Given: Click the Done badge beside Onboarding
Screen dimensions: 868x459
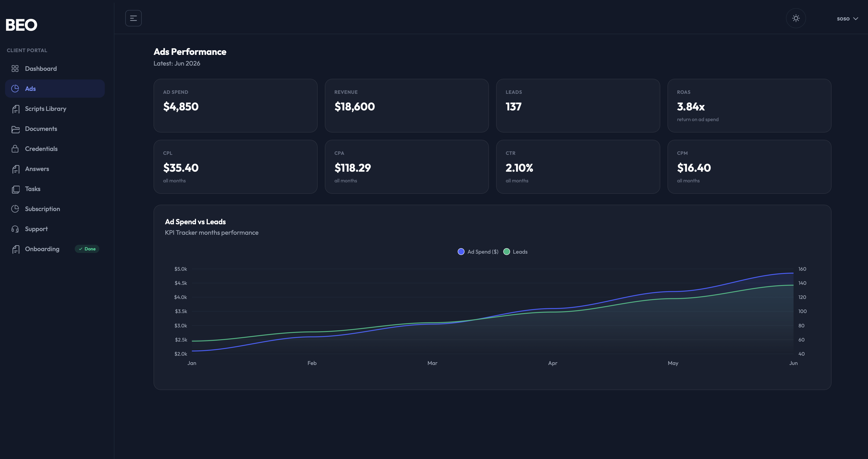Looking at the screenshot, I should pyautogui.click(x=87, y=249).
